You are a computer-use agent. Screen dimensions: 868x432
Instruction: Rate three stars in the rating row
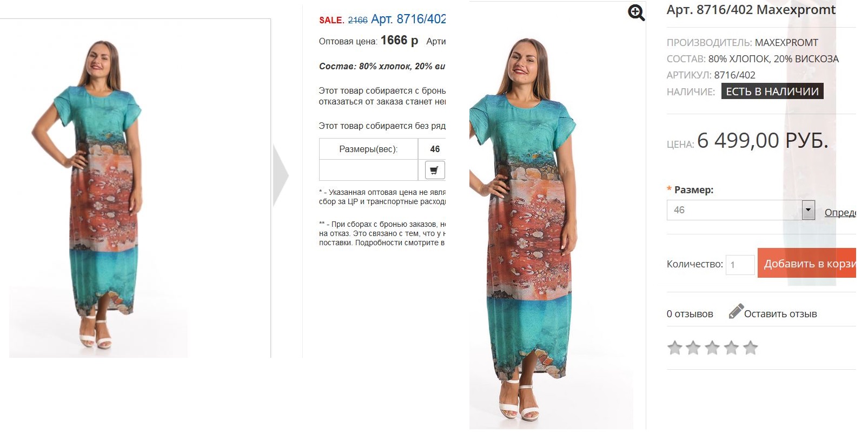(712, 348)
